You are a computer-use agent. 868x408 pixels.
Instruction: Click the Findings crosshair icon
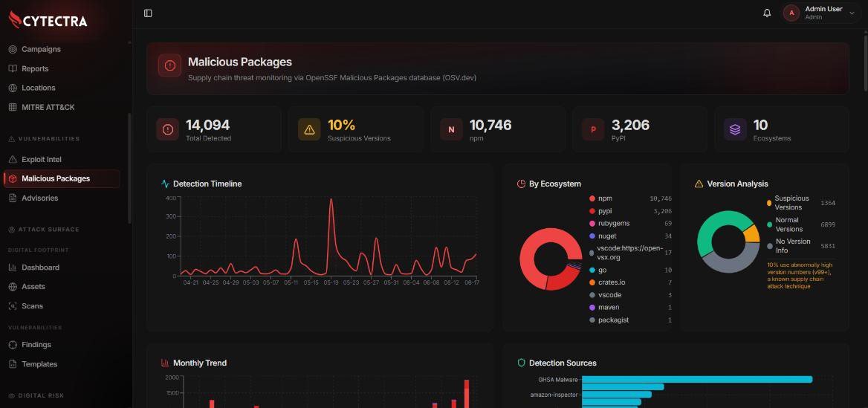click(13, 345)
